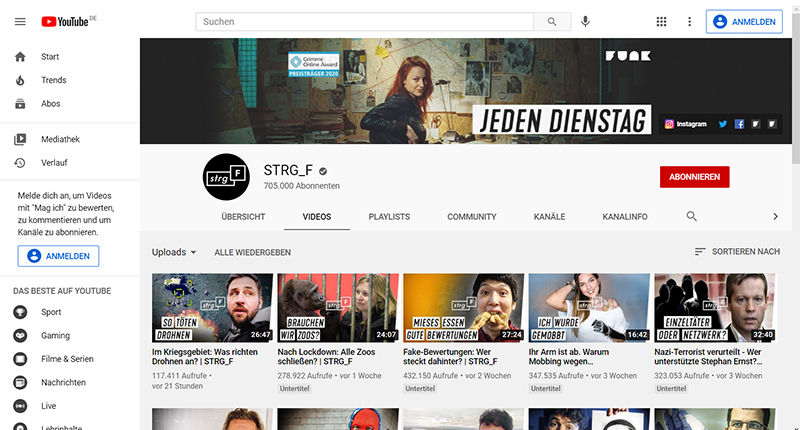Open the Facebook link on banner

click(739, 124)
